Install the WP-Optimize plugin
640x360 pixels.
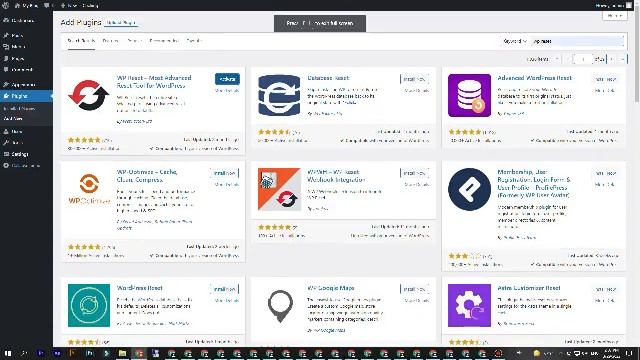224,173
